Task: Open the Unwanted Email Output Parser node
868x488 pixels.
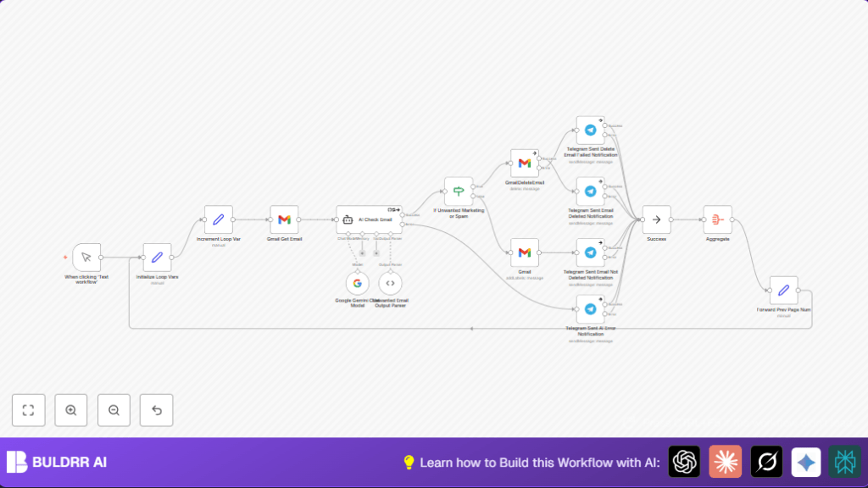Action: click(390, 284)
